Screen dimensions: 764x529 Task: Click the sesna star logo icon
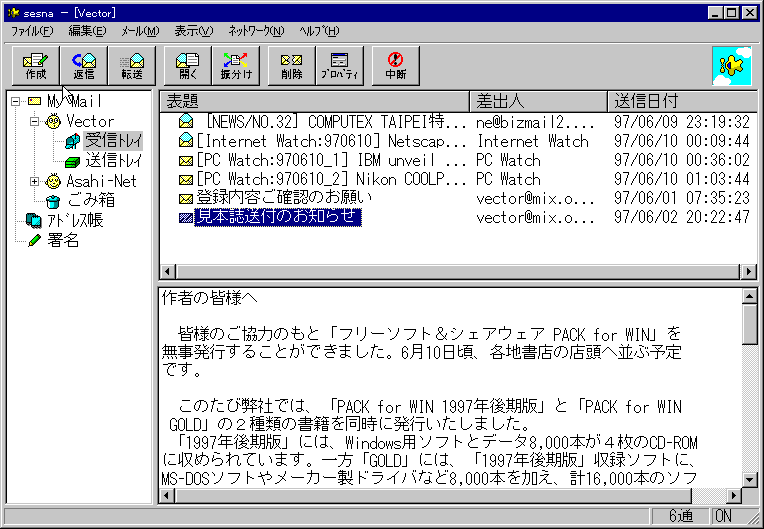732,66
